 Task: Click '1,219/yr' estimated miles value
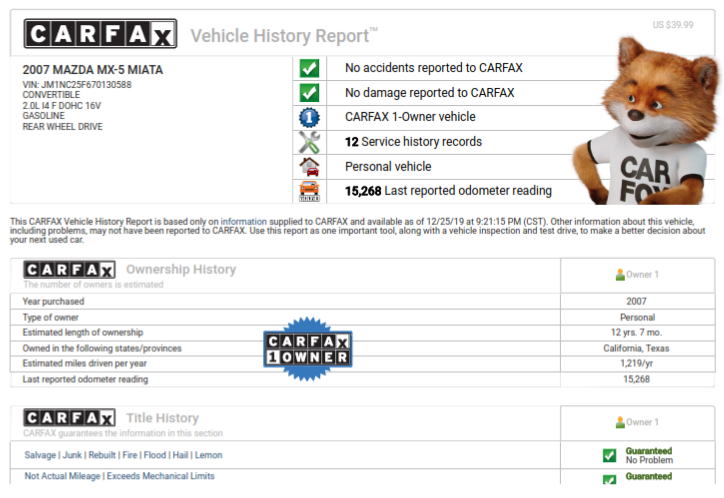click(636, 363)
